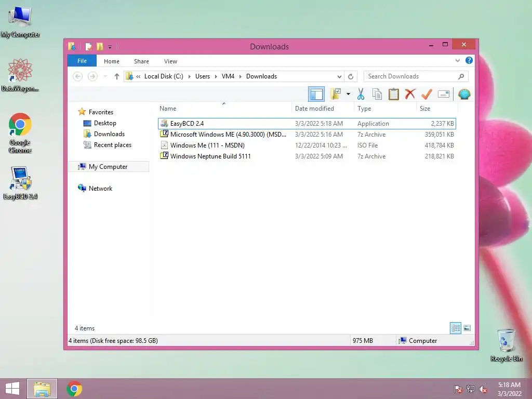Click the muted volume tray icon
The width and height of the screenshot is (532, 399).
click(483, 389)
